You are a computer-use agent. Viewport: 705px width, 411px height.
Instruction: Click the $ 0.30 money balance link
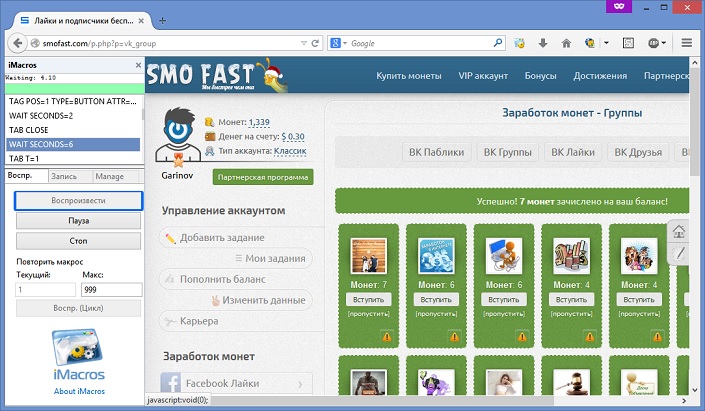[293, 136]
